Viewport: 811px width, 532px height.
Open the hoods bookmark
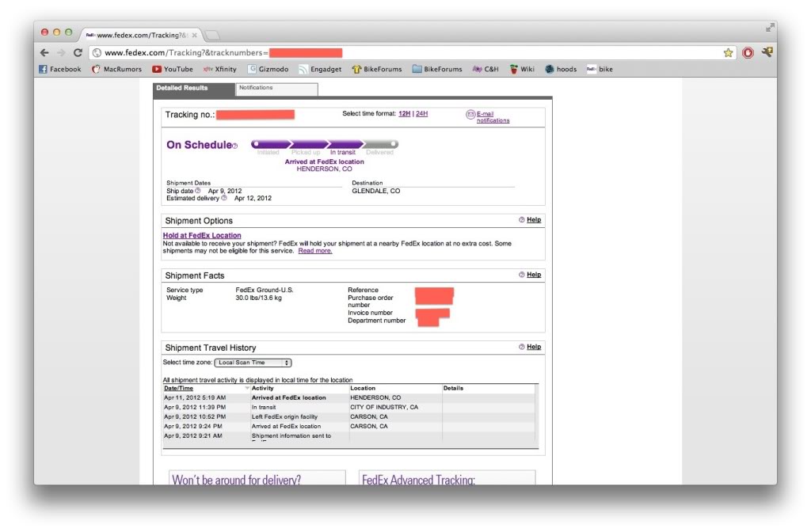click(561, 70)
